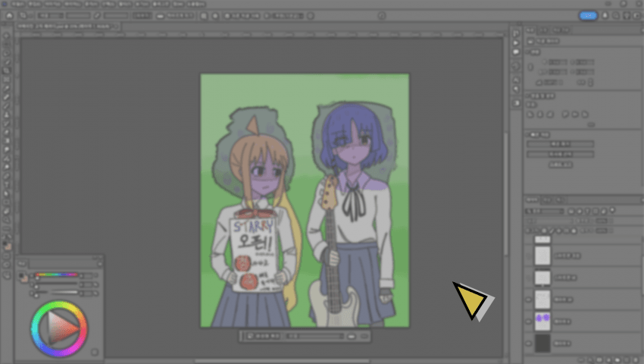Image resolution: width=644 pixels, height=364 pixels.
Task: Collapse the Transform section in Properties
Action: pos(532,52)
